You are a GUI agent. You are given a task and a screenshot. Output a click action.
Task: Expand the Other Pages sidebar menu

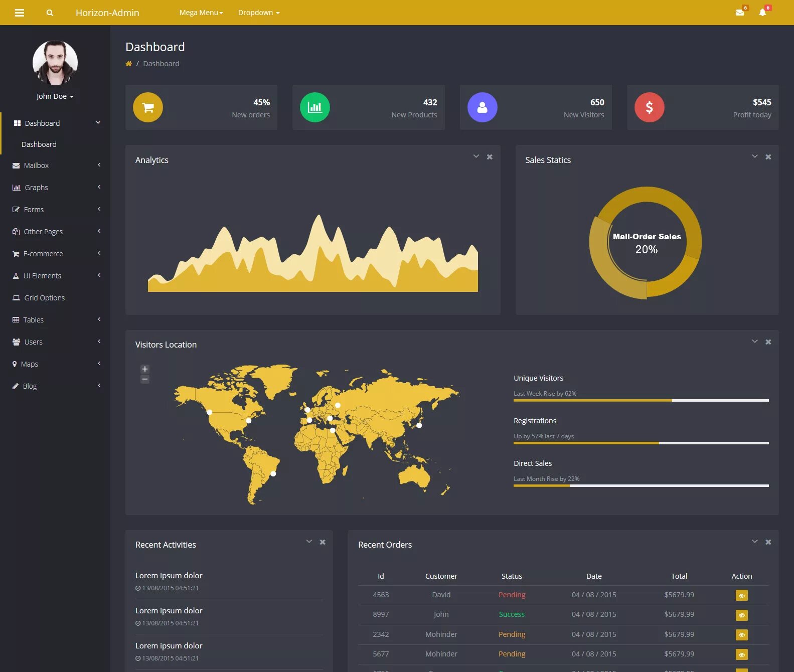[x=55, y=232]
